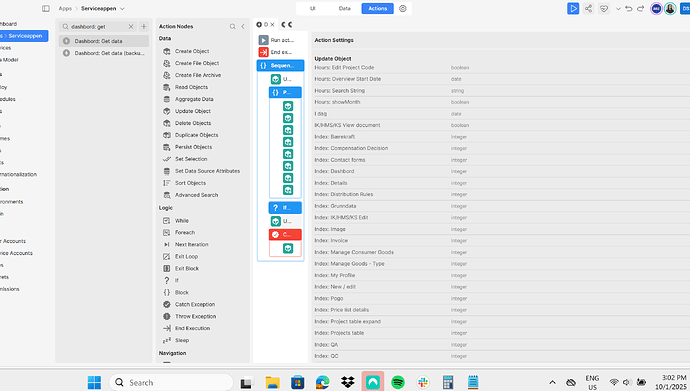Toggle the sidebar panel icon
The width and height of the screenshot is (690, 391).
(46, 8)
